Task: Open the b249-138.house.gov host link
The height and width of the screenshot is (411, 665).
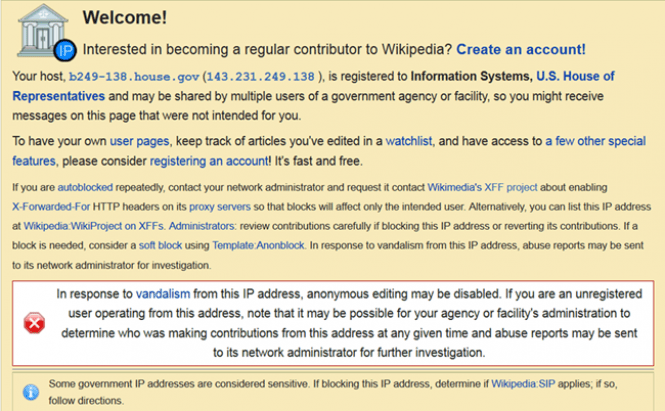Action: 134,77
